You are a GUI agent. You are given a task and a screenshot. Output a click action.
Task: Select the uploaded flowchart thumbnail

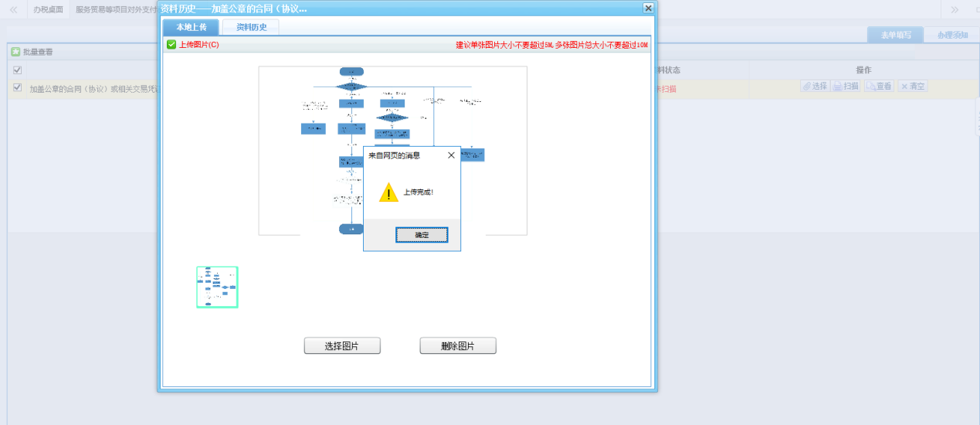(x=217, y=287)
